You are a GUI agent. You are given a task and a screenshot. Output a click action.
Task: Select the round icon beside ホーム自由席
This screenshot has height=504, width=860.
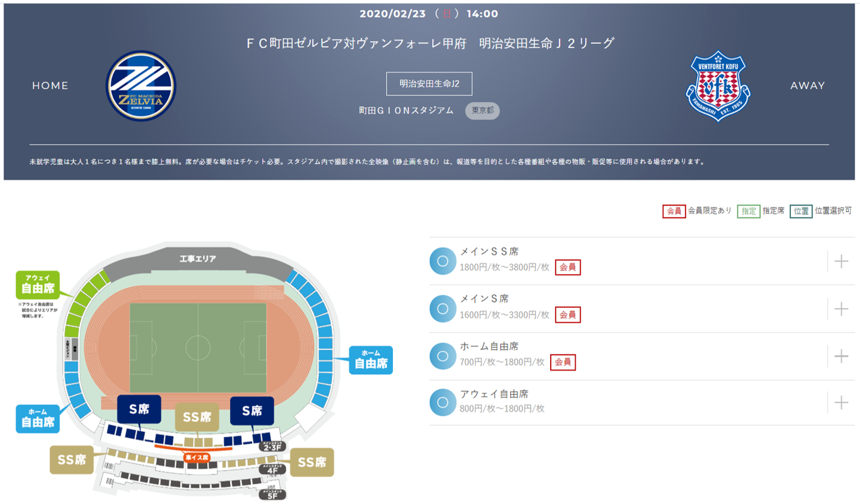point(443,356)
